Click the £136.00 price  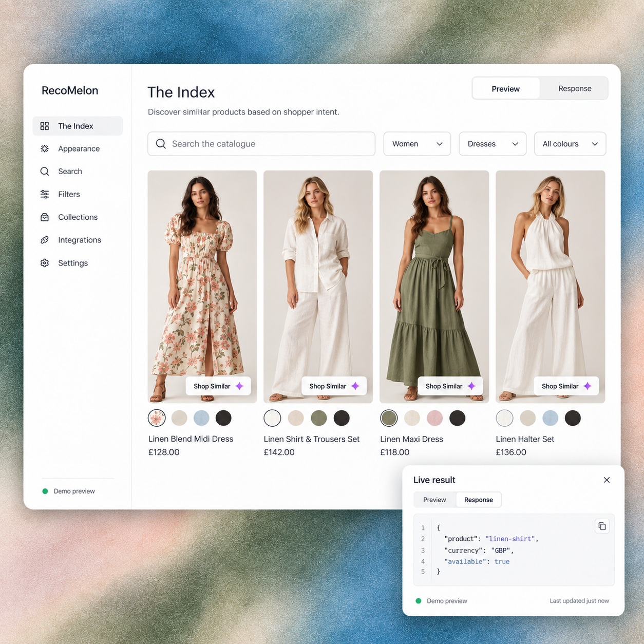pos(511,452)
